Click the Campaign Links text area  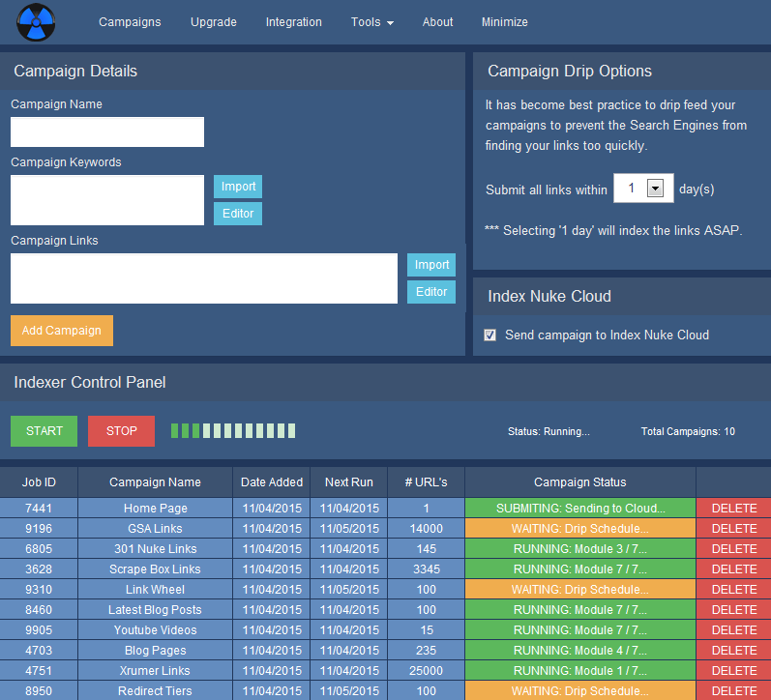tap(204, 278)
